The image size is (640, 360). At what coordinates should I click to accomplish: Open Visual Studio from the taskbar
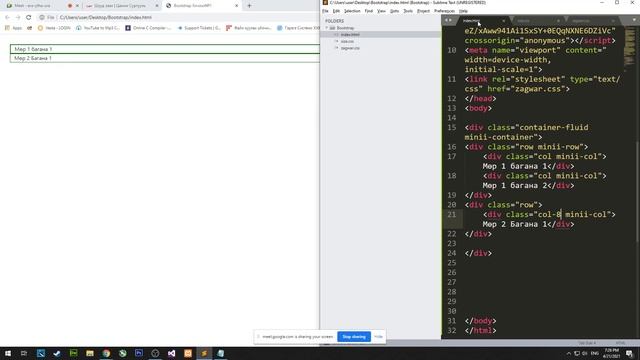tap(171, 353)
